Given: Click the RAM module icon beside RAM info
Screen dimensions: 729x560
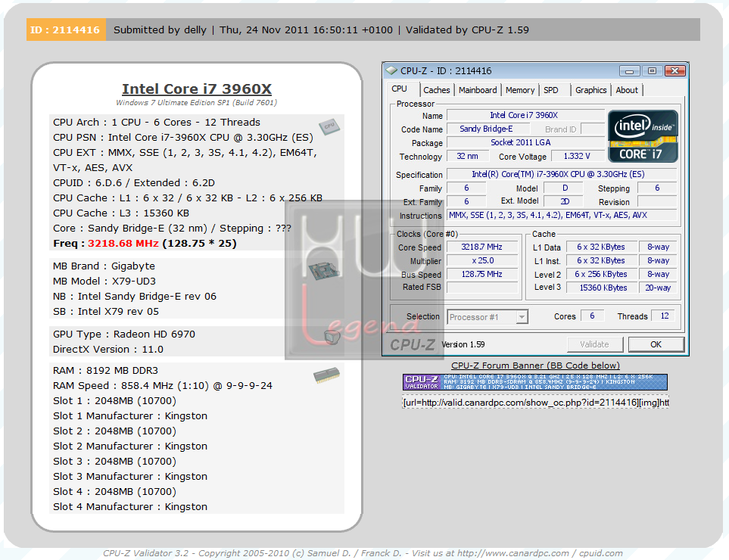Looking at the screenshot, I should coord(326,375).
